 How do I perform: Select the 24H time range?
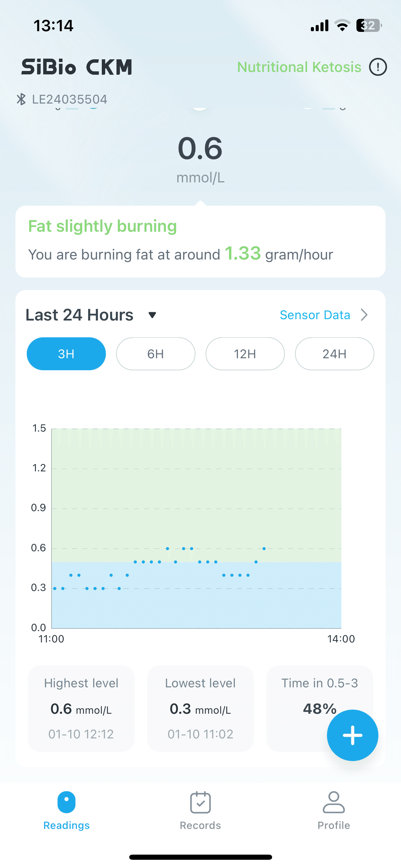(x=335, y=354)
